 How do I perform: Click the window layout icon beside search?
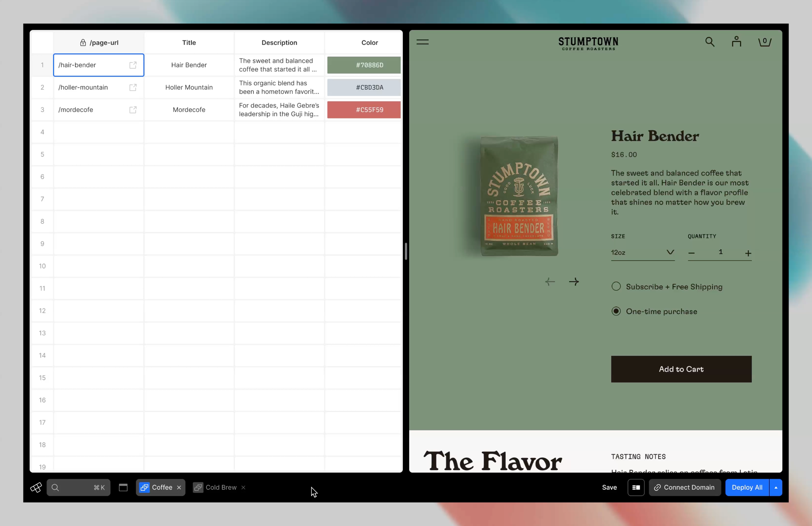pos(123,487)
